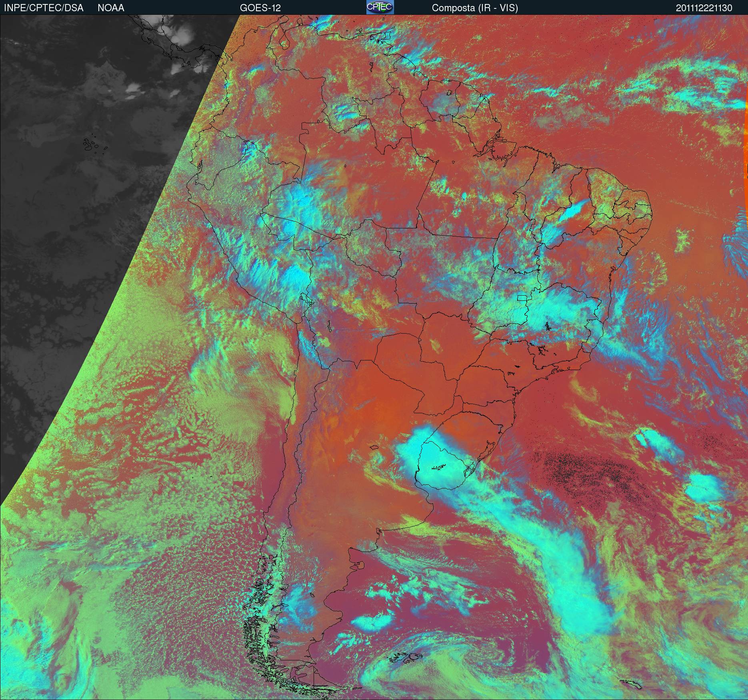
Task: Click the small Federal District rectangle in Brazil
Action: pyautogui.click(x=522, y=298)
